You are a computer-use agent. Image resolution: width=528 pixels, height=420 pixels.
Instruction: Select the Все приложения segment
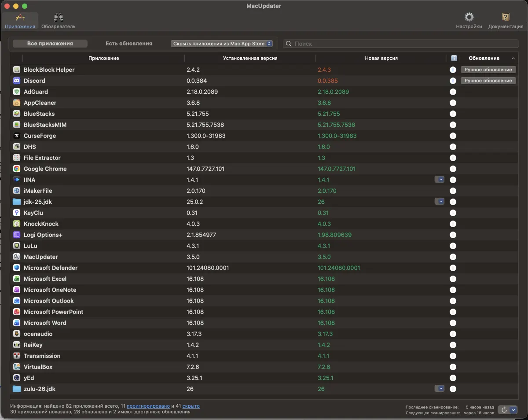coord(50,44)
